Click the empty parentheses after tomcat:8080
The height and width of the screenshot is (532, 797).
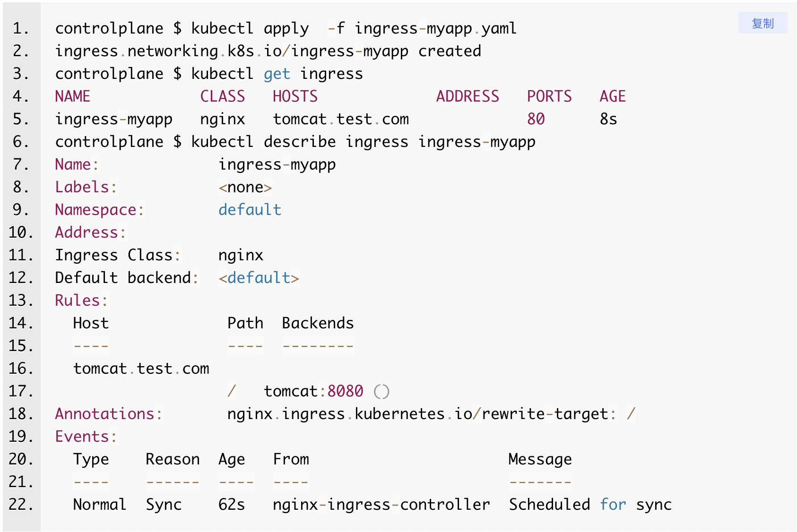coord(381,391)
